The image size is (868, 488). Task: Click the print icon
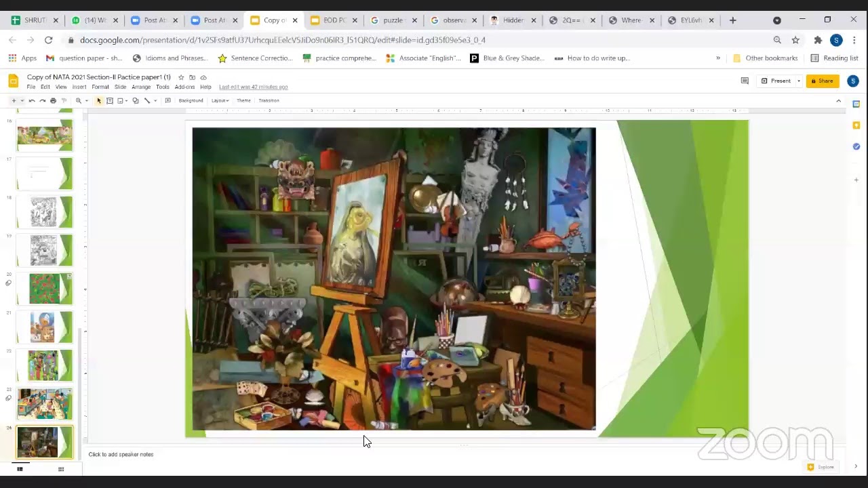pyautogui.click(x=53, y=101)
